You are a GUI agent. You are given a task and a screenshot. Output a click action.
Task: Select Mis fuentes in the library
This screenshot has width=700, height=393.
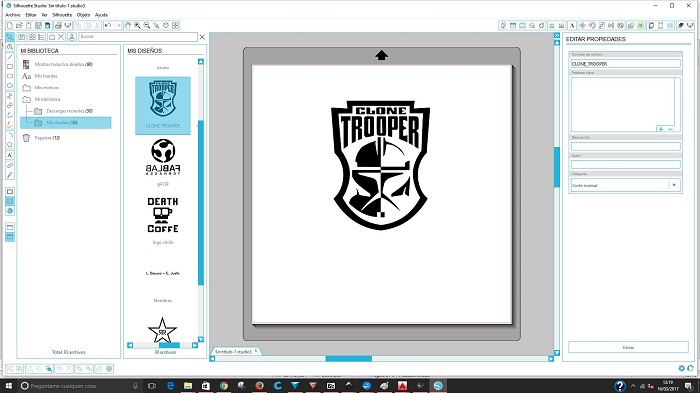46,76
